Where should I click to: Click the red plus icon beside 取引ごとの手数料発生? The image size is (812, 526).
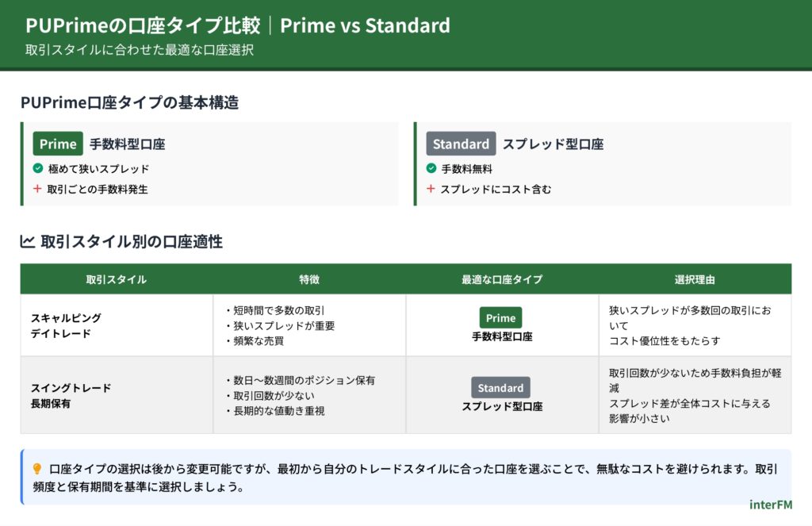(x=37, y=189)
